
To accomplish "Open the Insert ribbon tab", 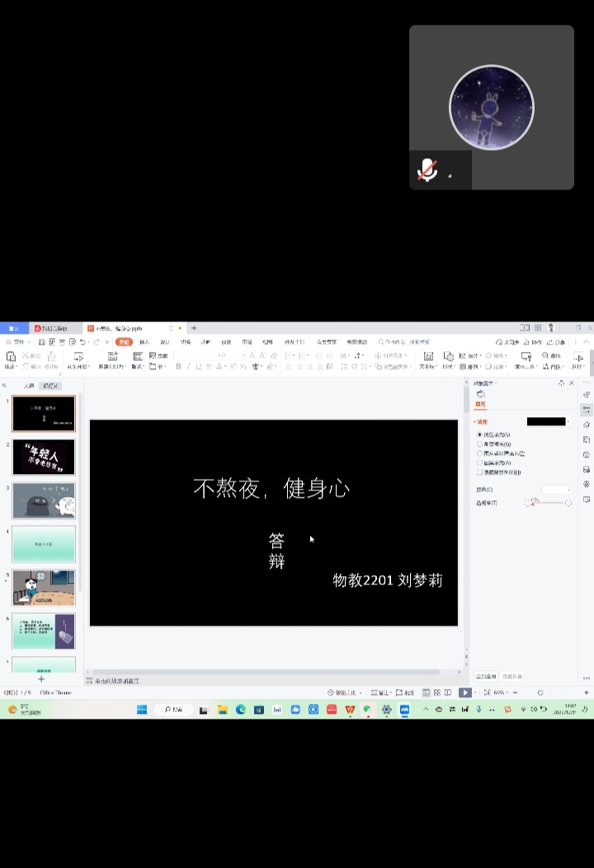I will pos(144,341).
